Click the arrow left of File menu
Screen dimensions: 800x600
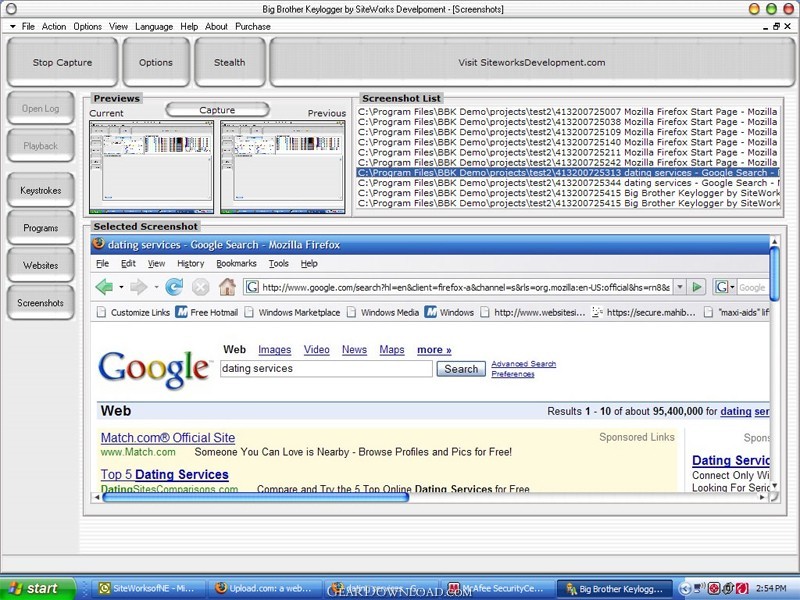(13, 27)
